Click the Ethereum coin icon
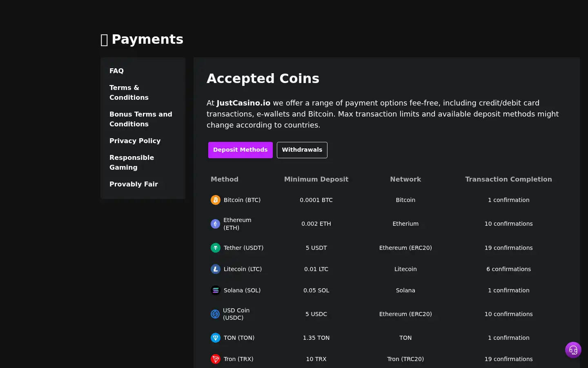The width and height of the screenshot is (588, 368). point(215,224)
